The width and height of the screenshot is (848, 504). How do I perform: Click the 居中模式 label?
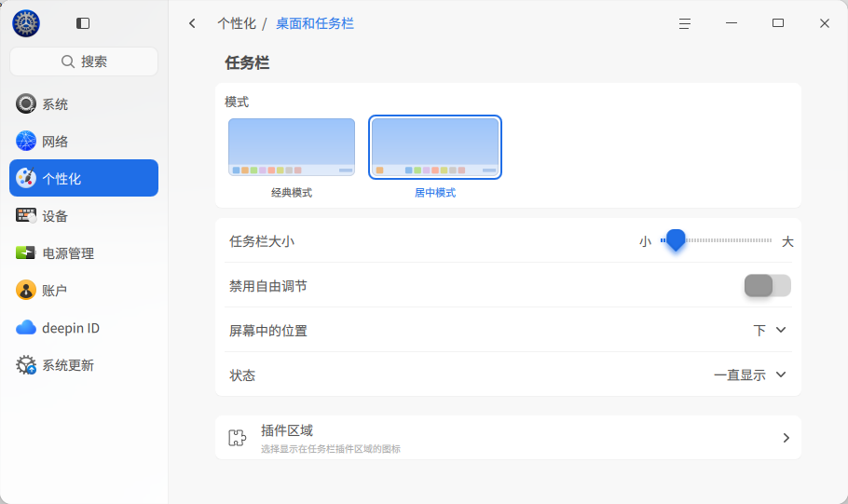(x=435, y=193)
